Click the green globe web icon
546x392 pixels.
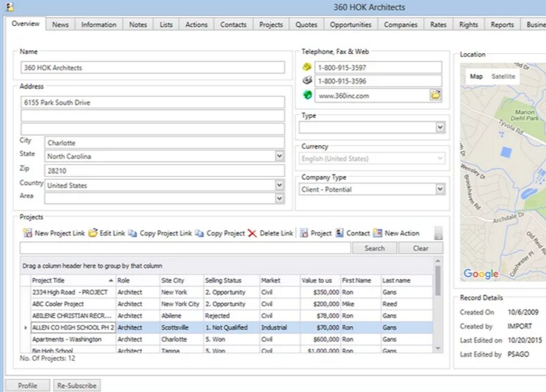click(307, 95)
